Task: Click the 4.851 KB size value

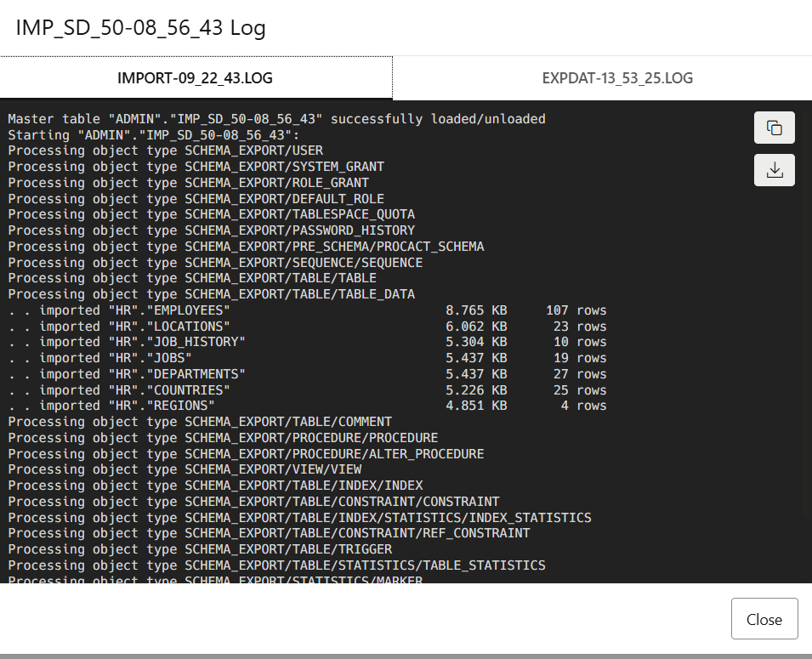Action: coord(476,406)
